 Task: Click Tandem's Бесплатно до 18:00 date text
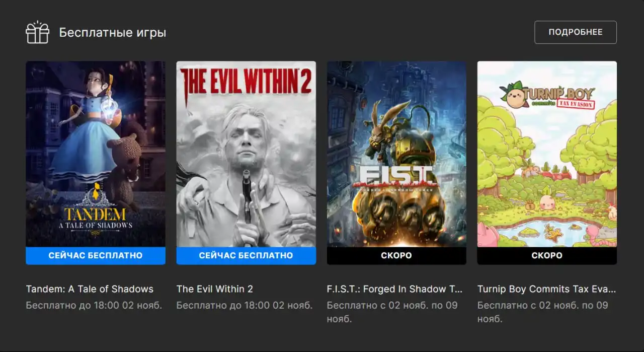(x=94, y=305)
